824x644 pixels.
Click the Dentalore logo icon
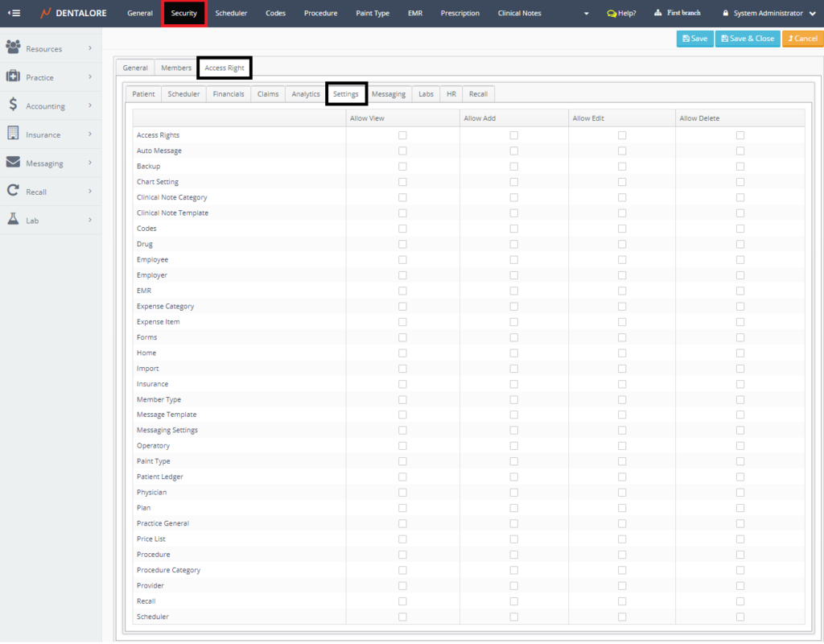tap(46, 14)
